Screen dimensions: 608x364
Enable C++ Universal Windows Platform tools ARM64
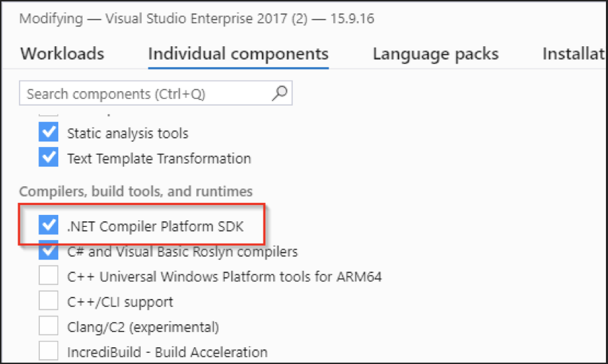click(49, 276)
